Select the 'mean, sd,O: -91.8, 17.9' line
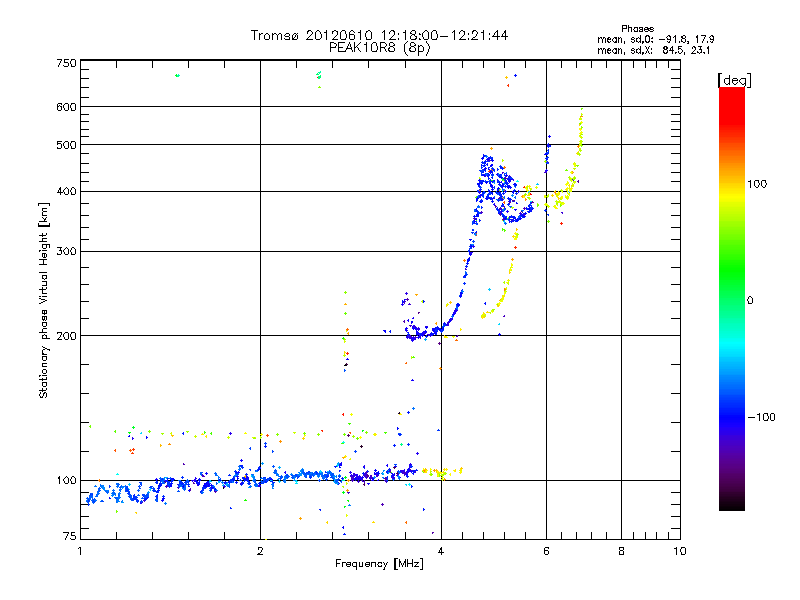This screenshot has width=800, height=600. click(656, 39)
